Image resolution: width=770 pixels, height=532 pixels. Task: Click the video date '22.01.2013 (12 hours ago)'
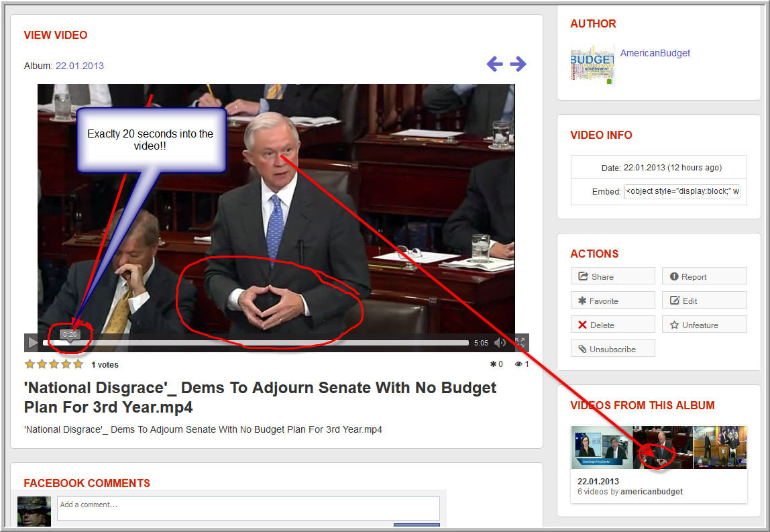[x=672, y=168]
